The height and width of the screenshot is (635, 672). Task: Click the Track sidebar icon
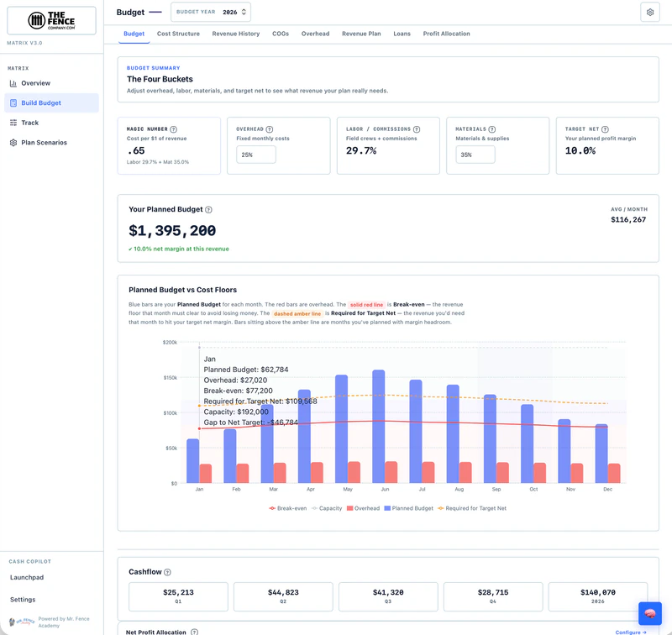tap(13, 123)
